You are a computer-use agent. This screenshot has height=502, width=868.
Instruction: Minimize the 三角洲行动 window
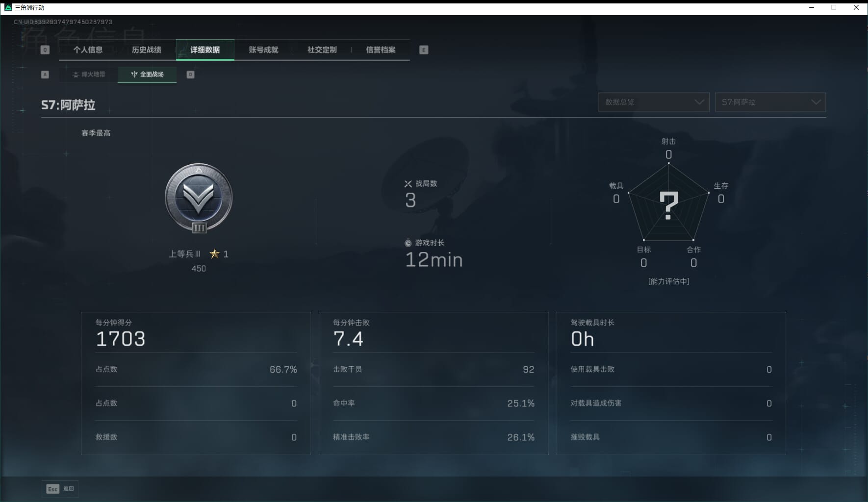click(x=812, y=7)
